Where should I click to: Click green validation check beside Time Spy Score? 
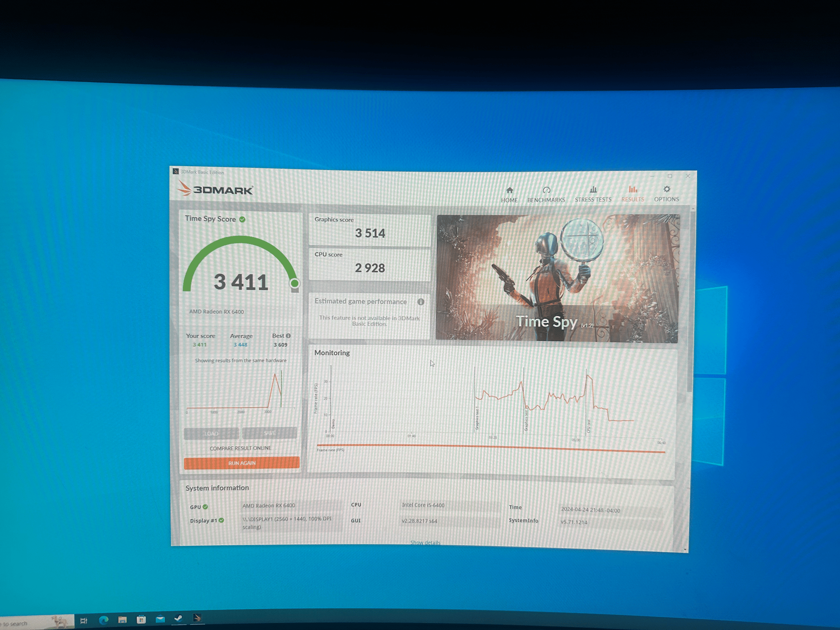242,219
